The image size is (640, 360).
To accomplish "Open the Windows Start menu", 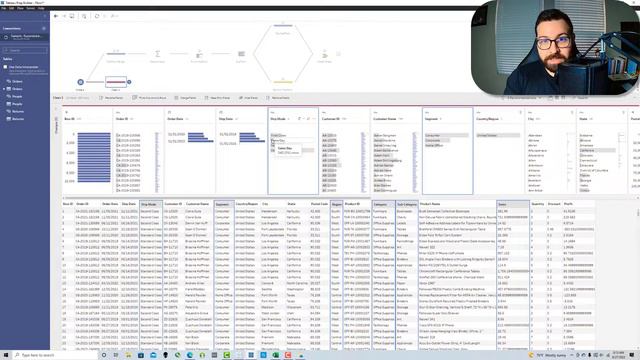I will click(x=6, y=355).
